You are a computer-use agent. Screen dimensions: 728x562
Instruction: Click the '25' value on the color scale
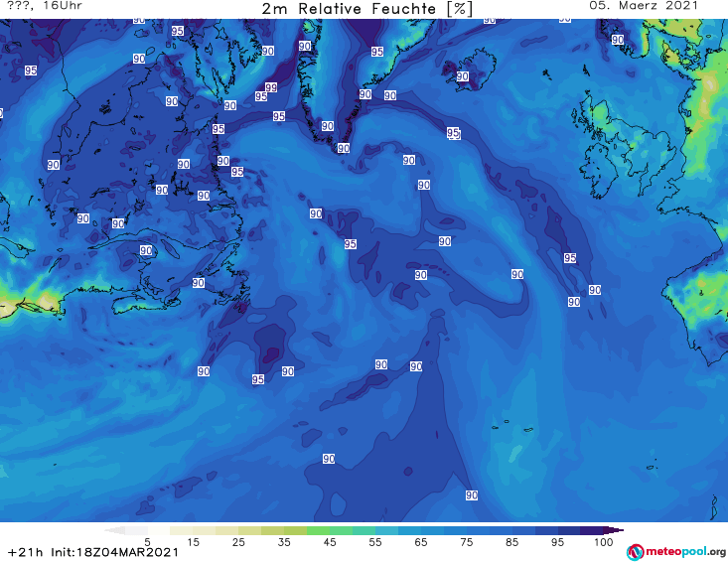pyautogui.click(x=238, y=542)
